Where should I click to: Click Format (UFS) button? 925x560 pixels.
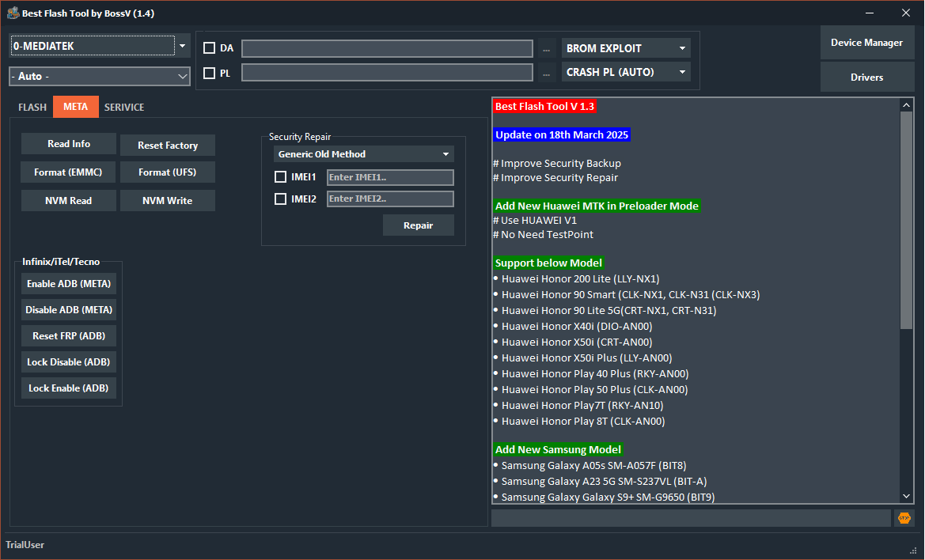tap(168, 172)
